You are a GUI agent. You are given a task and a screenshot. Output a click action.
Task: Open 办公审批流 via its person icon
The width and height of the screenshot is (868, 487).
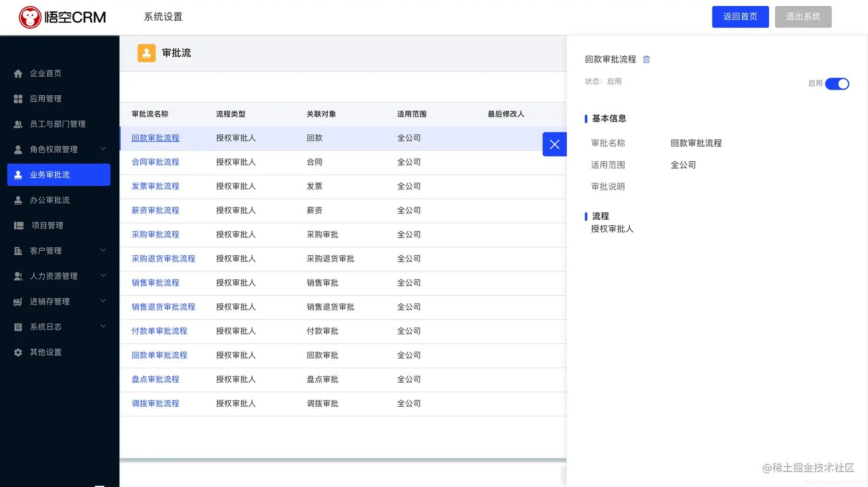[x=18, y=200]
